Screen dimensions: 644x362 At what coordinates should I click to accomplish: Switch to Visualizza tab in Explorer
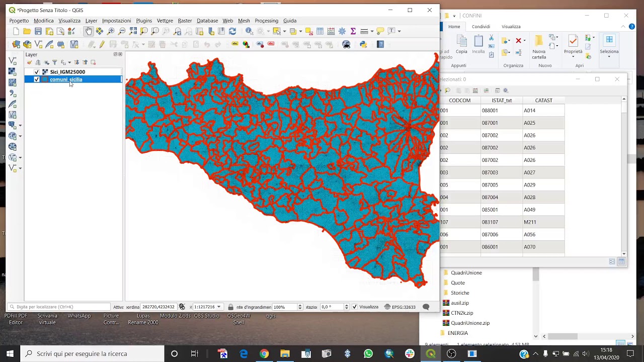(x=511, y=27)
